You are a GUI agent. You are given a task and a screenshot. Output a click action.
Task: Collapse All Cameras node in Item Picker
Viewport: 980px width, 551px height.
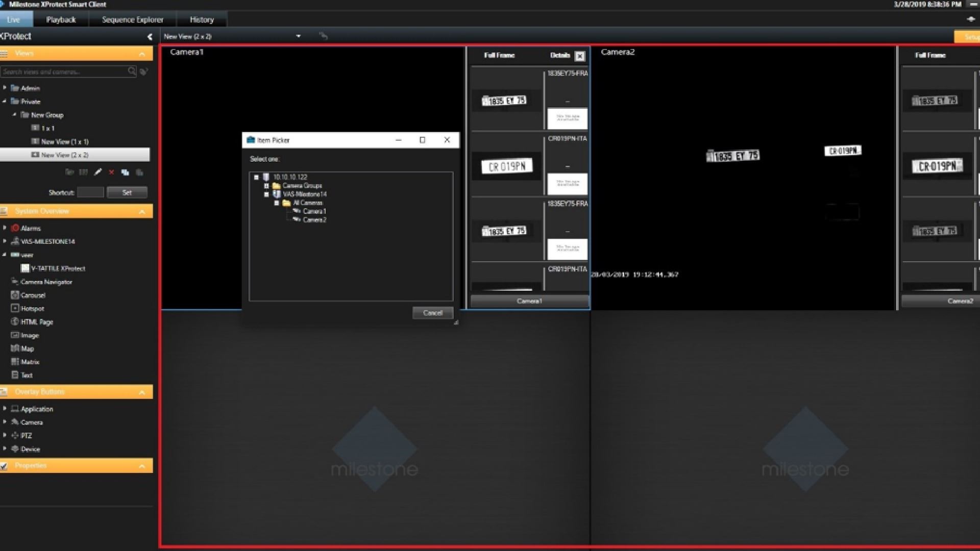(277, 203)
